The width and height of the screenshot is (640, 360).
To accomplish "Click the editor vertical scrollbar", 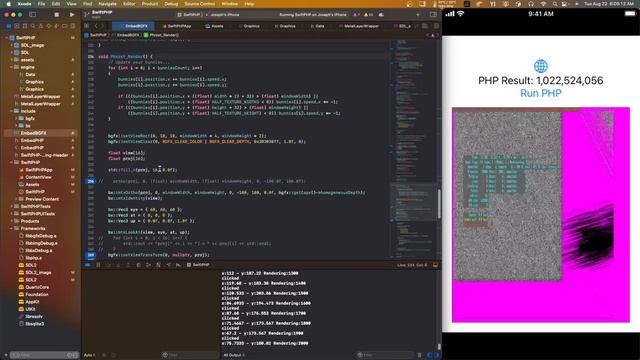I will tap(439, 203).
